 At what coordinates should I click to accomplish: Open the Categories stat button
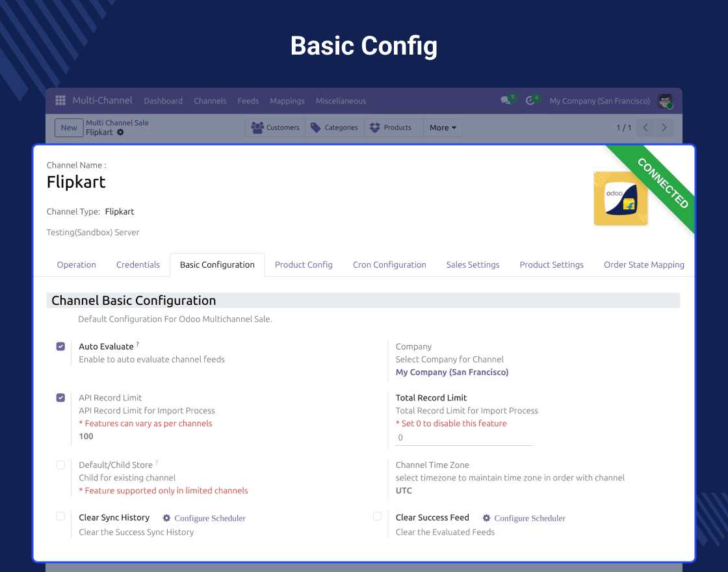[334, 127]
